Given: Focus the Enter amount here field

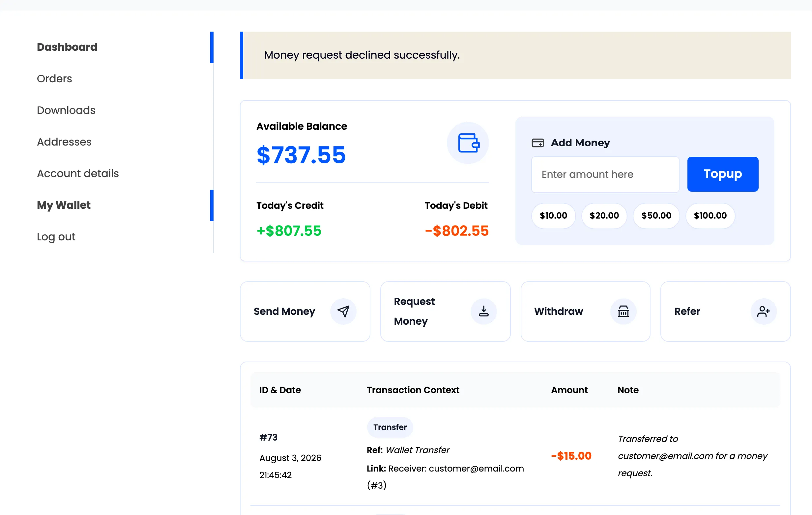Looking at the screenshot, I should (605, 174).
